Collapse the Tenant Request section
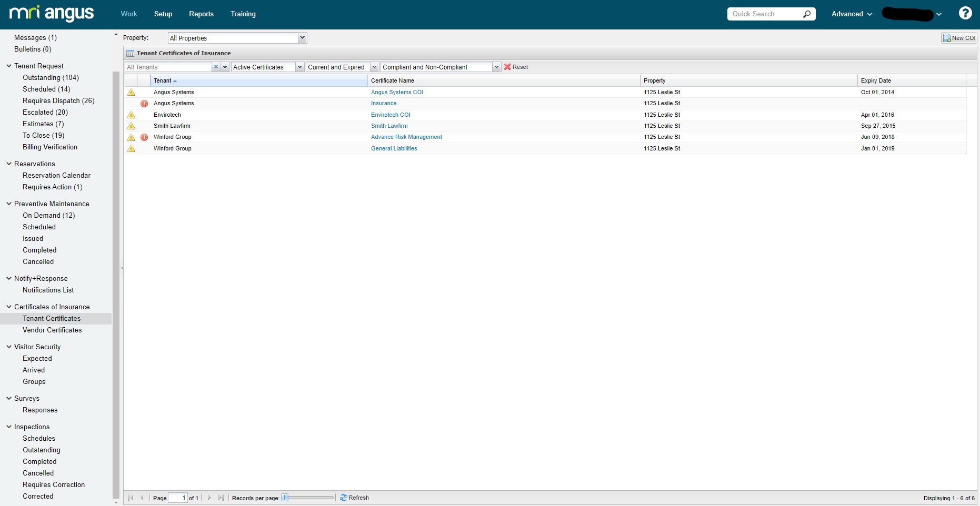Image resolution: width=980 pixels, height=506 pixels. tap(9, 66)
